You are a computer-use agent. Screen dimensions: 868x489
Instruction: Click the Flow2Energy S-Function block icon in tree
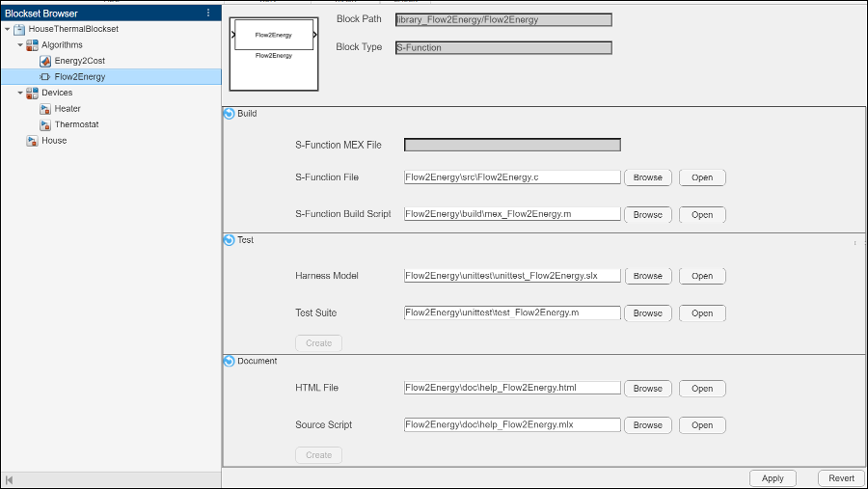tap(44, 77)
